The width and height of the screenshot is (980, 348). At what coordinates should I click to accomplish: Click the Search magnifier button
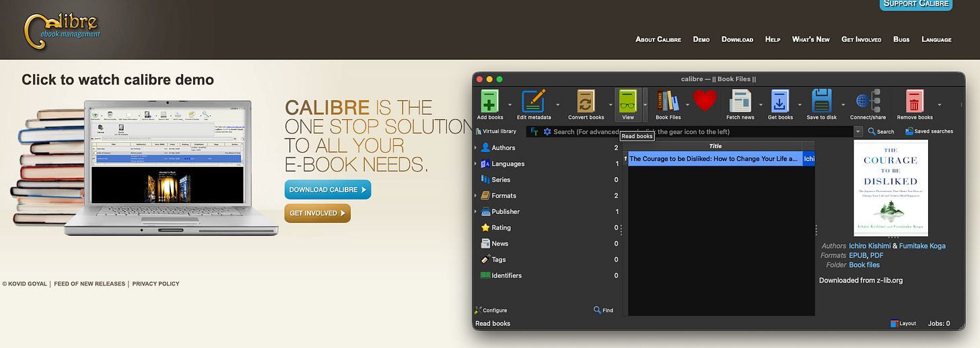881,131
